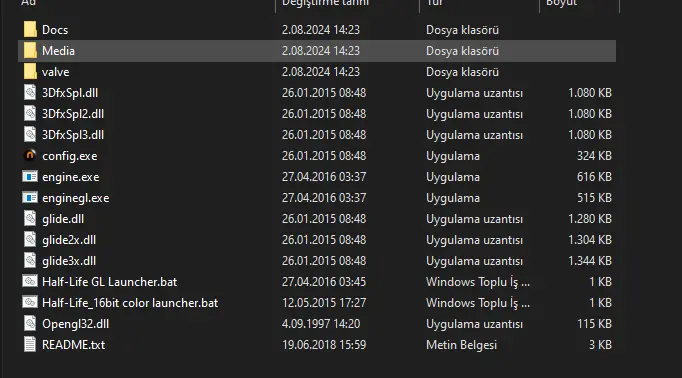Click the 1.304 KB size cell

590,240
